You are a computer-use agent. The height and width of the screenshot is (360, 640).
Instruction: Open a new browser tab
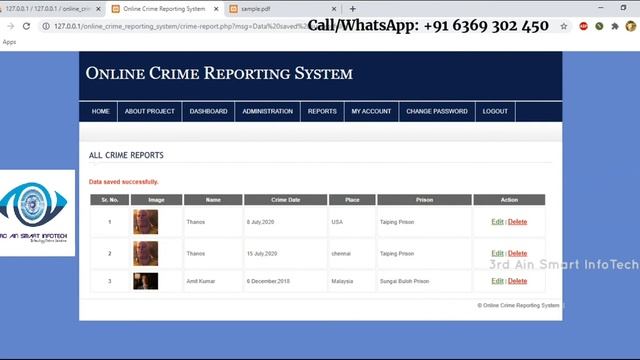[x=353, y=9]
